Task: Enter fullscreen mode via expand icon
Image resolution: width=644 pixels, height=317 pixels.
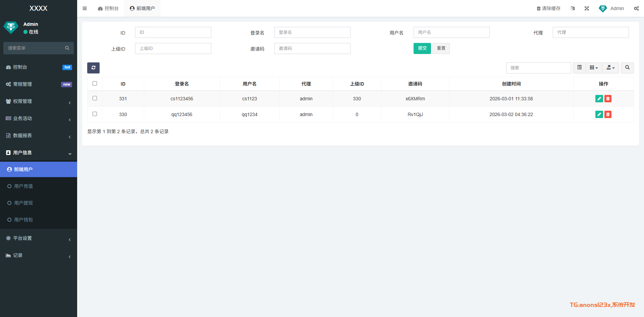Action: coord(587,8)
